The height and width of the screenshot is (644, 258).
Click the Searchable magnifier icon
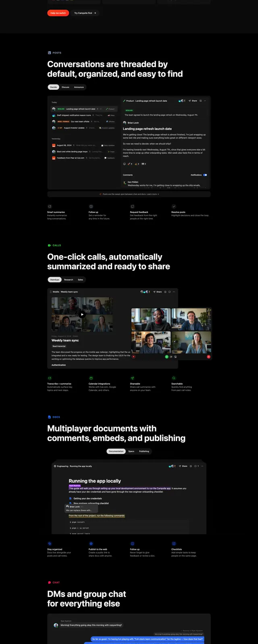pos(174,378)
